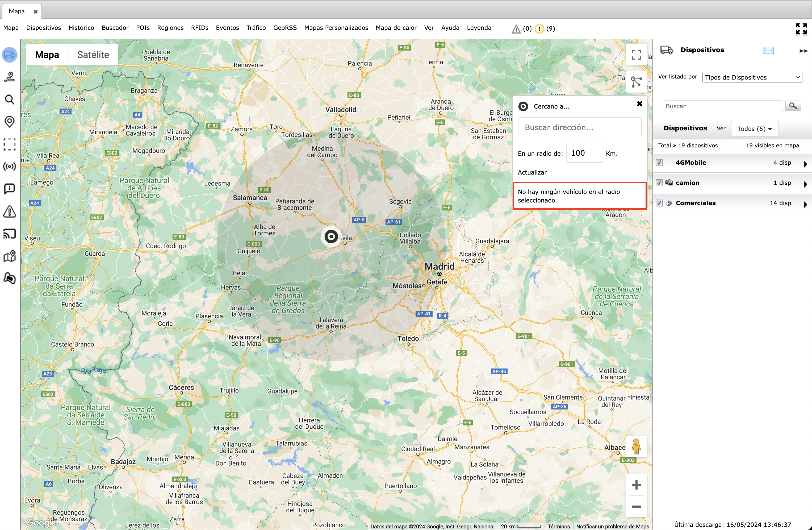
Task: Click Notificar un problema de Maps link
Action: tap(612, 526)
